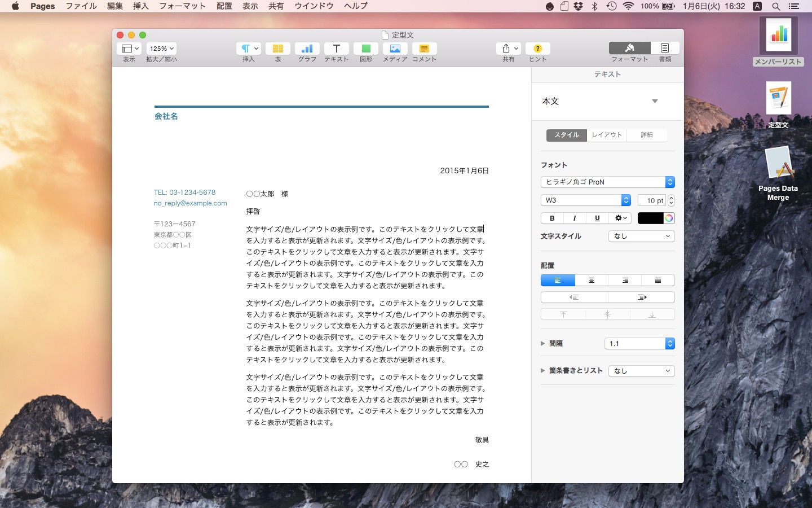Switch to the 詳細 tab
Screen dimensions: 812x508
tap(647, 135)
